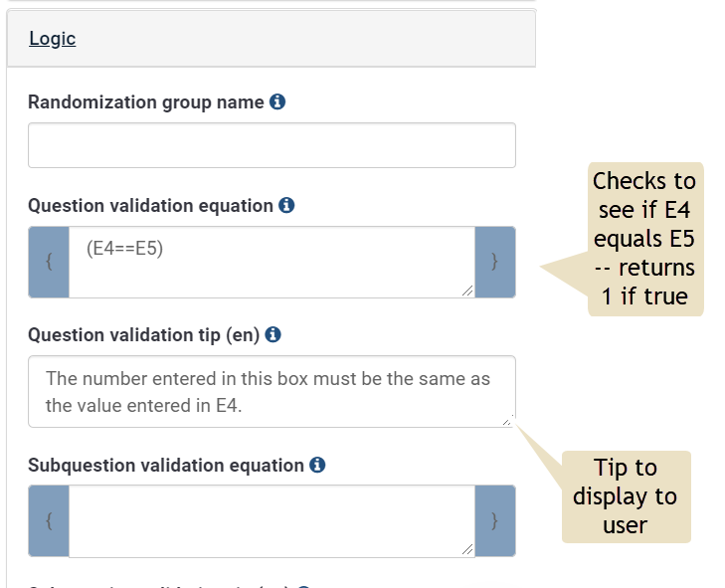This screenshot has height=588, width=725.
Task: Click the resize handle of the validation tip box
Action: [x=509, y=421]
